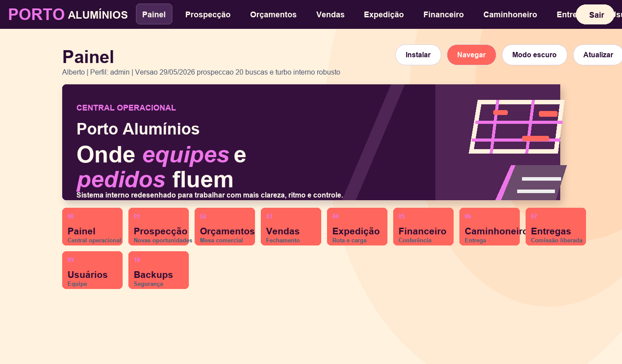Click the Sair logout button
This screenshot has width=622, height=364.
(596, 15)
